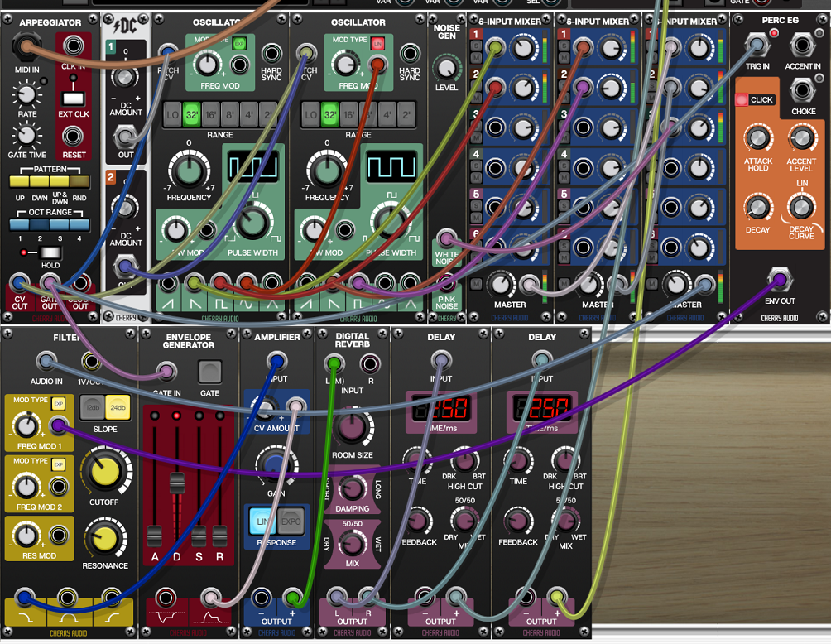
Task: Select the RND arpeggiator pattern button
Action: [79, 182]
